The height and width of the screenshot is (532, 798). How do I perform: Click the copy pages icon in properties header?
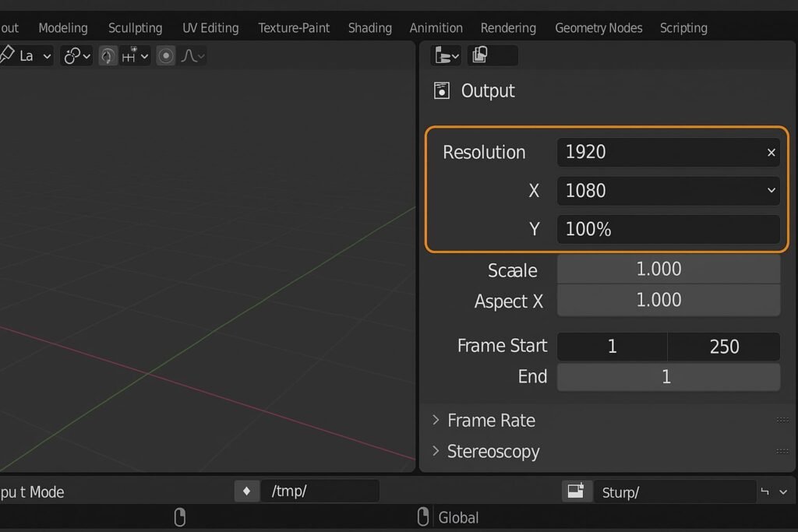480,55
